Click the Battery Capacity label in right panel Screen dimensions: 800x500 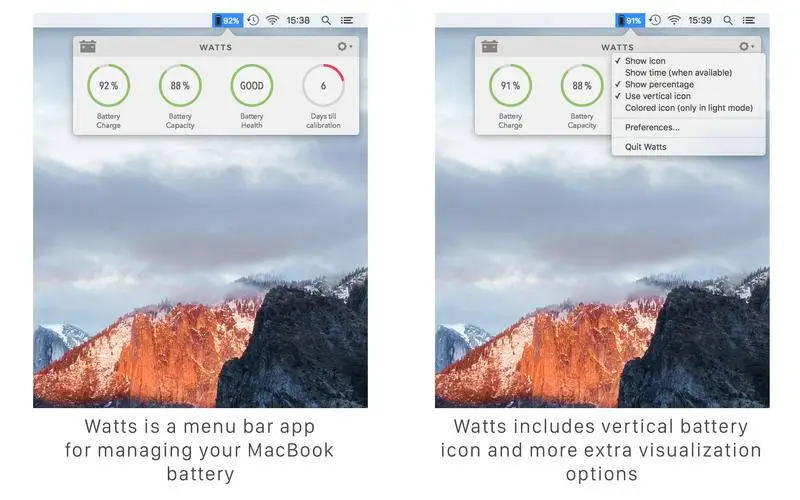click(x=582, y=121)
